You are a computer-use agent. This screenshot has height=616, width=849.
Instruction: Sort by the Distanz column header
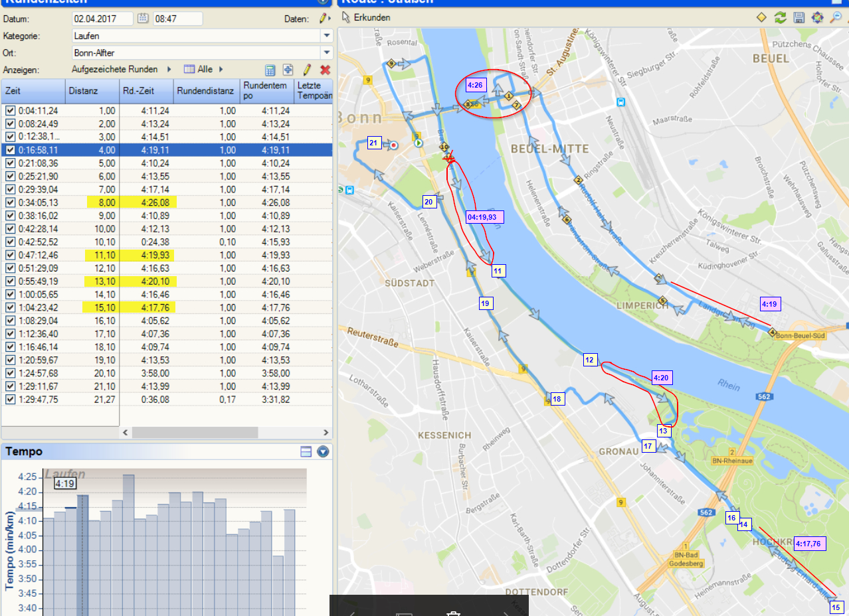pyautogui.click(x=92, y=91)
